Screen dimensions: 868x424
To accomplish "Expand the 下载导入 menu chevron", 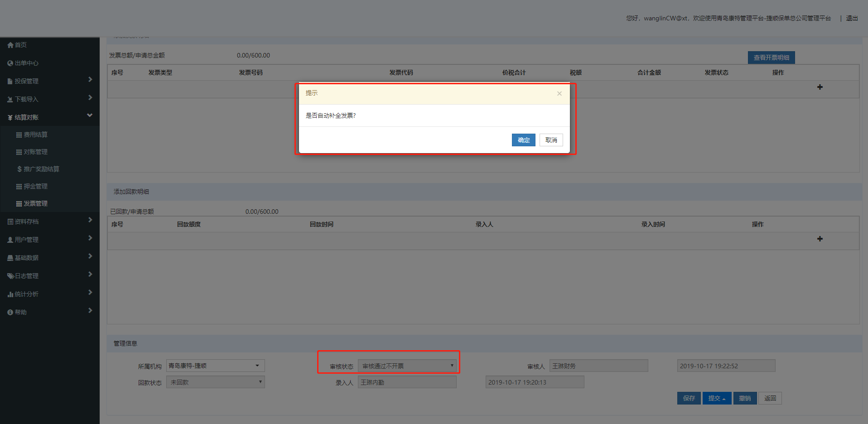I will pos(90,97).
